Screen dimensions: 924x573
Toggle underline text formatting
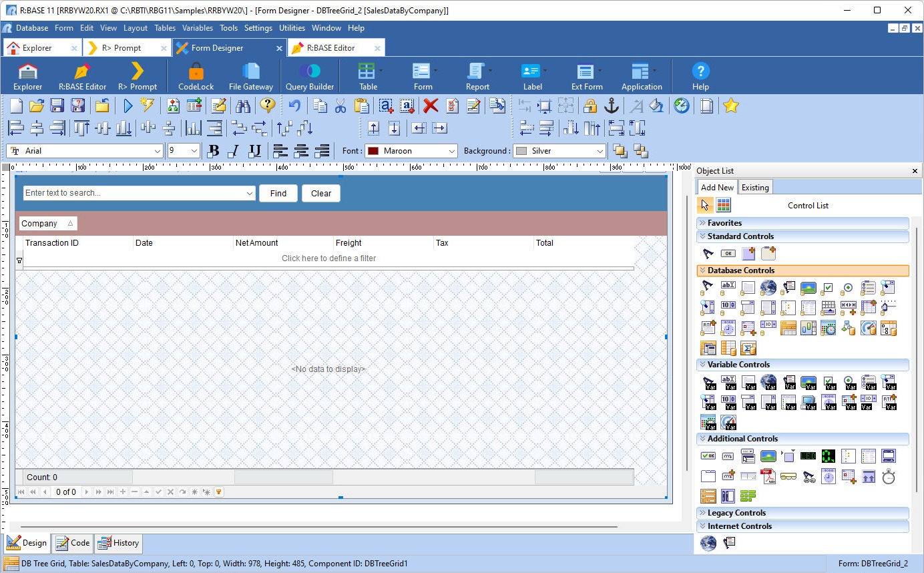point(254,151)
